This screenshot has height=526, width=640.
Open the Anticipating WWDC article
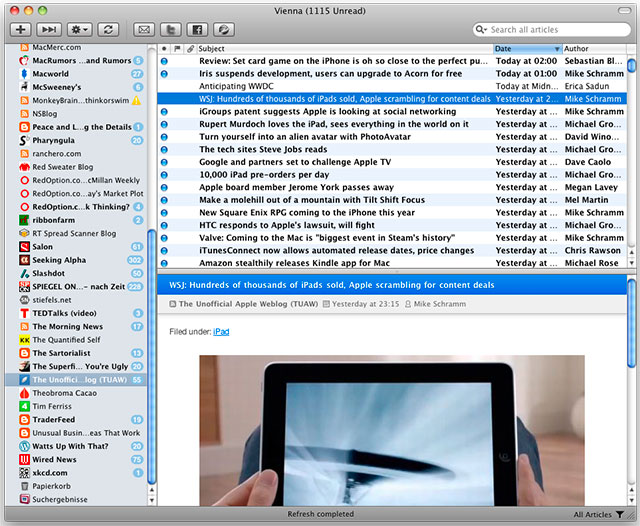point(392,87)
